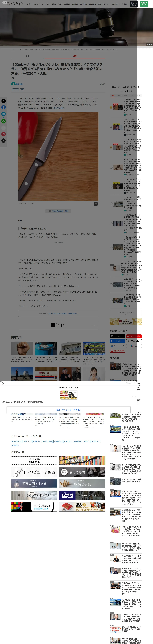The image size is (153, 644).
Task: Switch ranking to 写真 tab
Action: coord(139,96)
